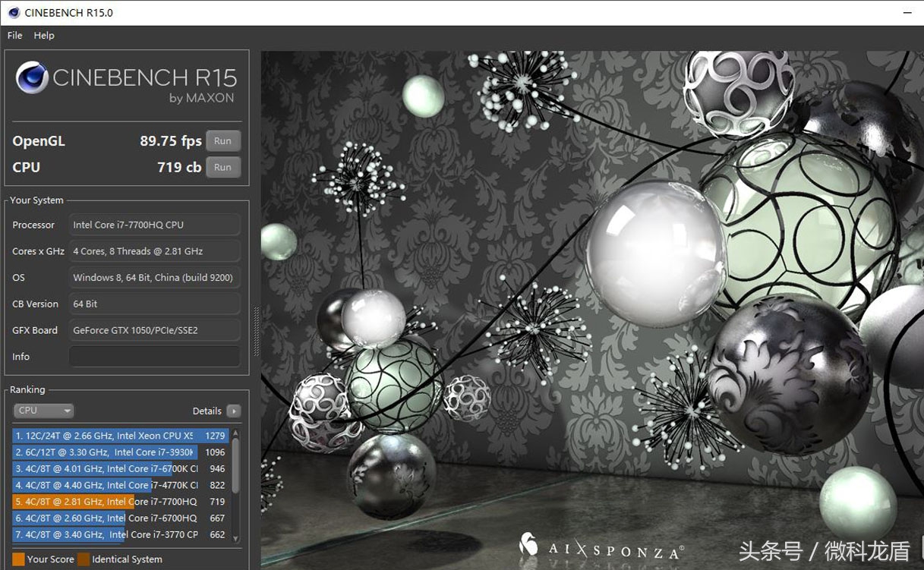Minimize the Cinebench window
The image size is (924, 570).
(907, 13)
